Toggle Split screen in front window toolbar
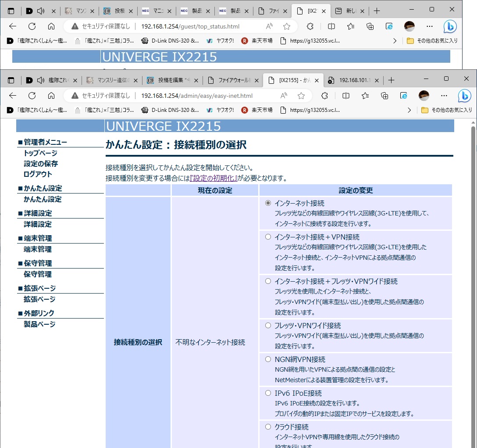The image size is (477, 448). (x=346, y=96)
